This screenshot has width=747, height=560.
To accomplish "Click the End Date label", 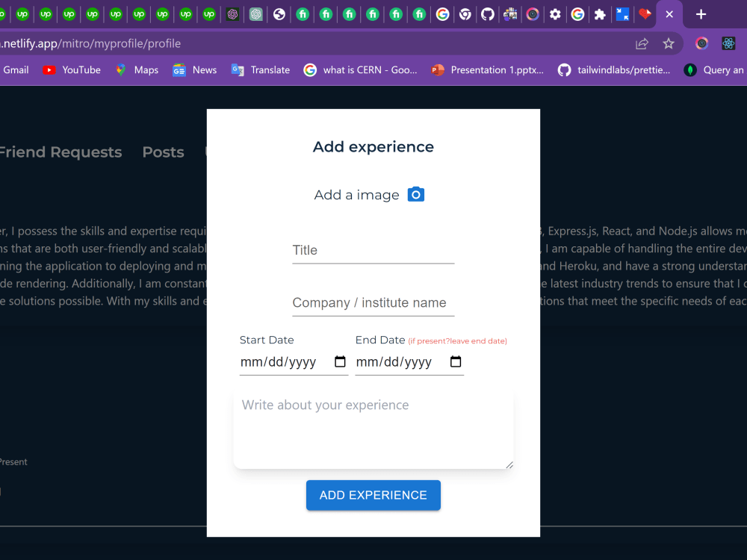I will click(x=379, y=340).
